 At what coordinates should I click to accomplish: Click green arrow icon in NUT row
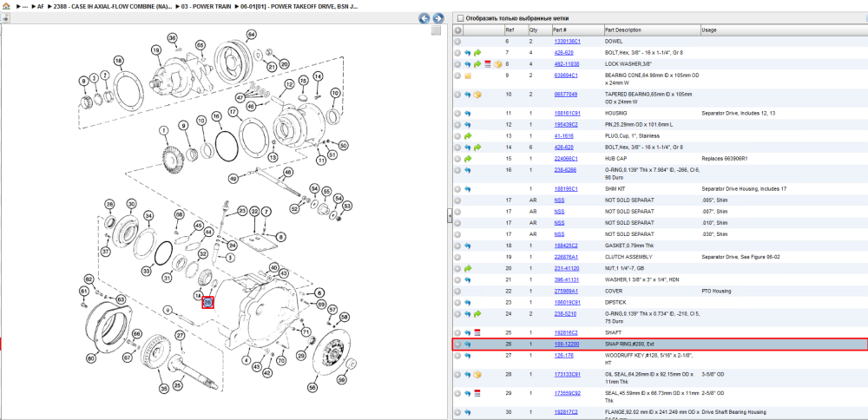coord(467,268)
